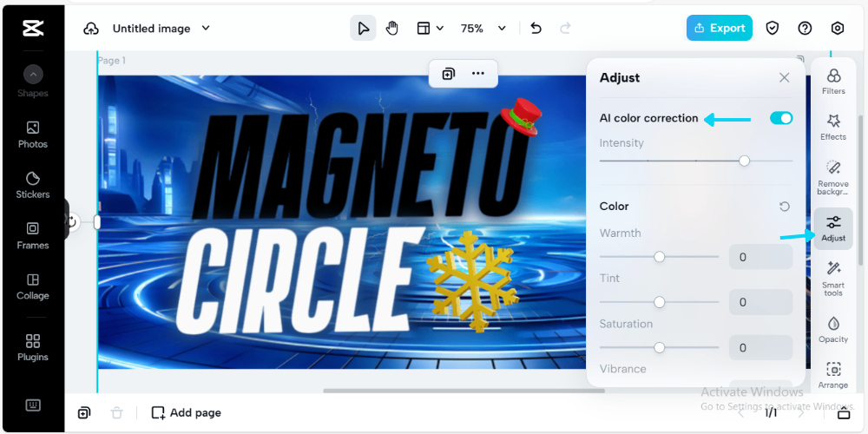The height and width of the screenshot is (434, 868).
Task: Open Opacity control
Action: [833, 330]
